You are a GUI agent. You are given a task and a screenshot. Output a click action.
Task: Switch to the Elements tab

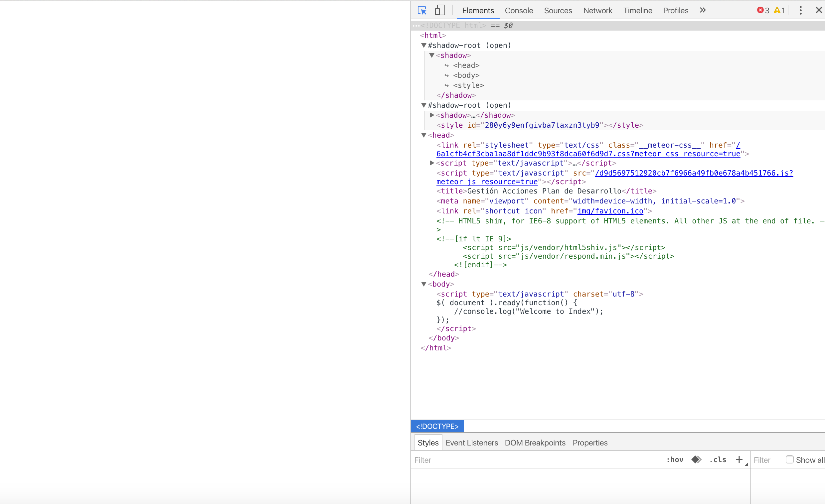click(478, 10)
